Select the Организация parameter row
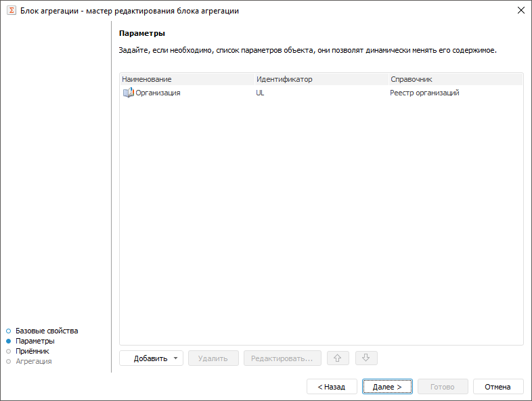Image resolution: width=532 pixels, height=401 pixels. click(x=158, y=93)
